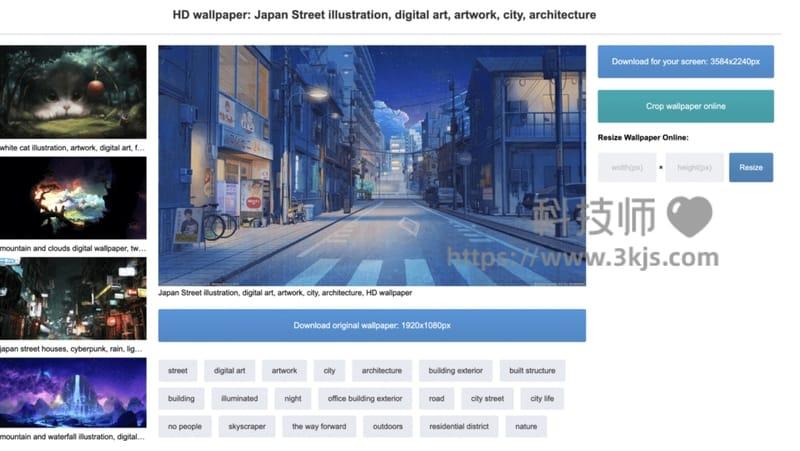Select the road tag
The image size is (800, 451).
(x=437, y=398)
